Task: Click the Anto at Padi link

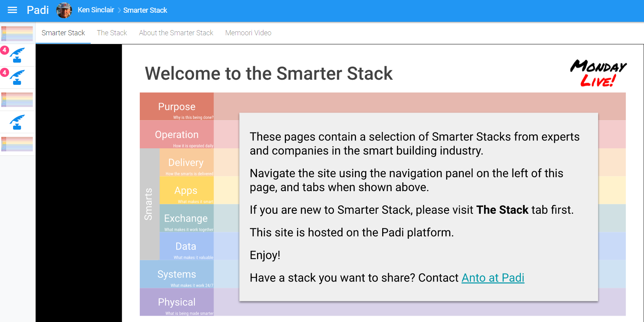Action: (493, 278)
